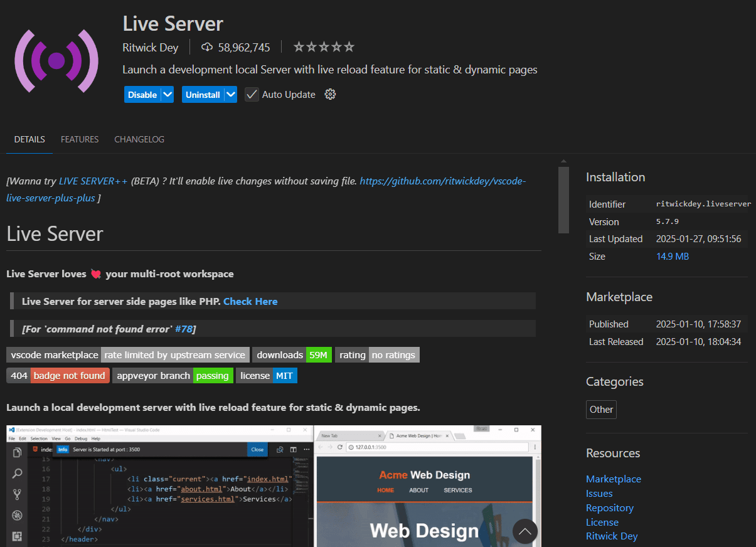The image size is (756, 547).
Task: Click the publisher name Ritwick Dey in header
Action: click(x=151, y=47)
